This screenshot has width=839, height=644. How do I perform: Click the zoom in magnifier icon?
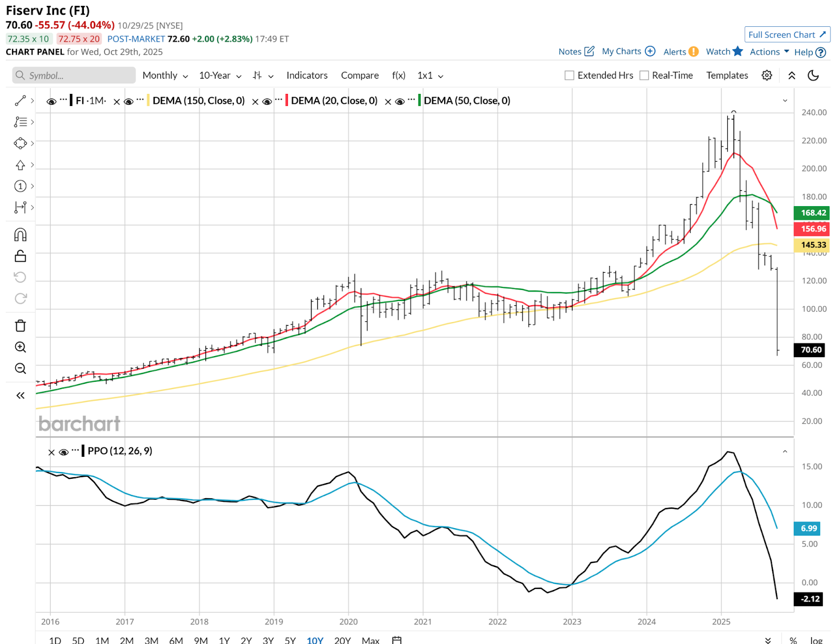tap(20, 347)
